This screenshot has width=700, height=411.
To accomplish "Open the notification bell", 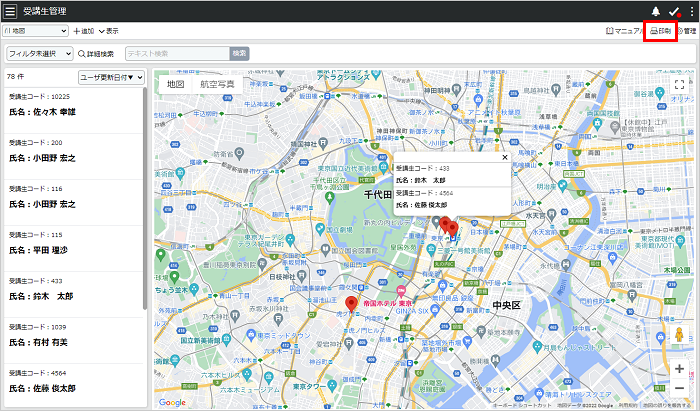I will click(655, 11).
